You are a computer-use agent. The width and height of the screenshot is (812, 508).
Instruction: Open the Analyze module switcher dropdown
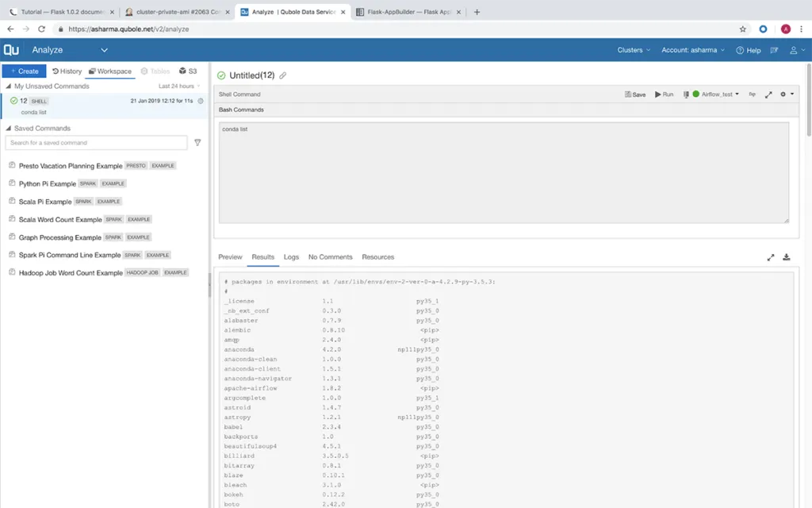(70, 50)
